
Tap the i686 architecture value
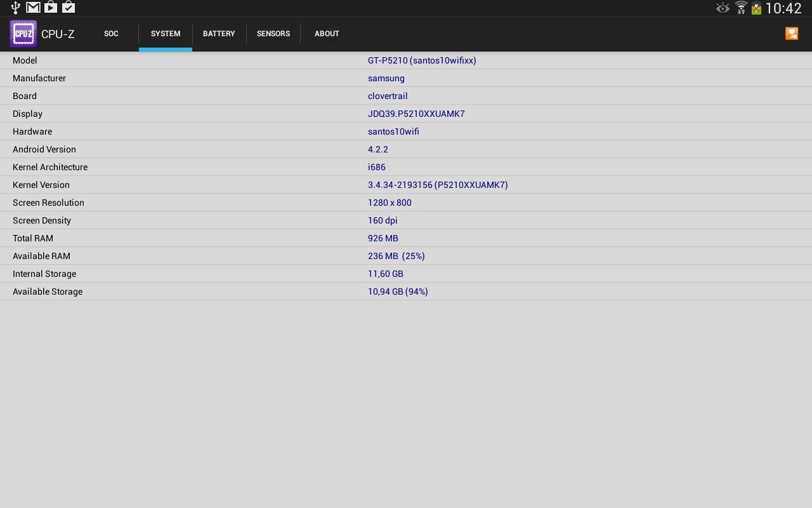click(x=377, y=167)
